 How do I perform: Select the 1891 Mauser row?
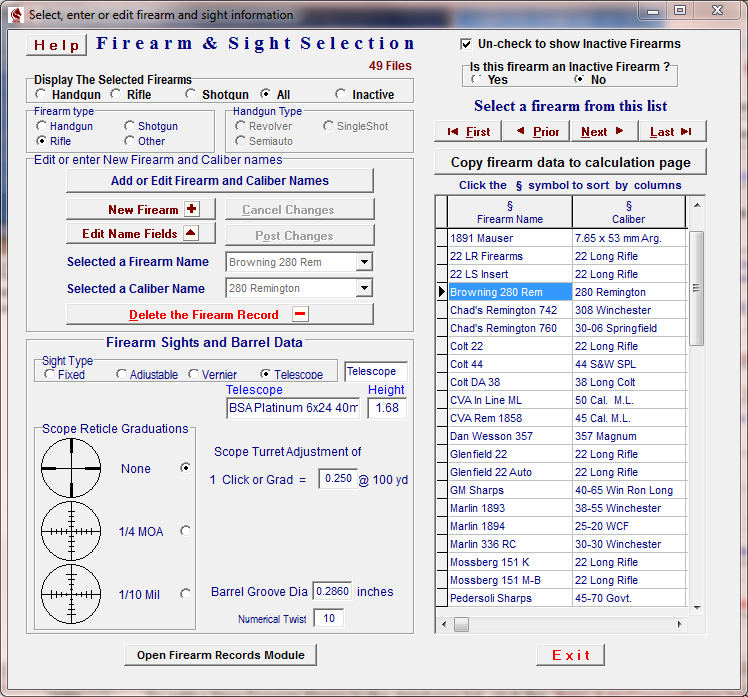tap(568, 238)
